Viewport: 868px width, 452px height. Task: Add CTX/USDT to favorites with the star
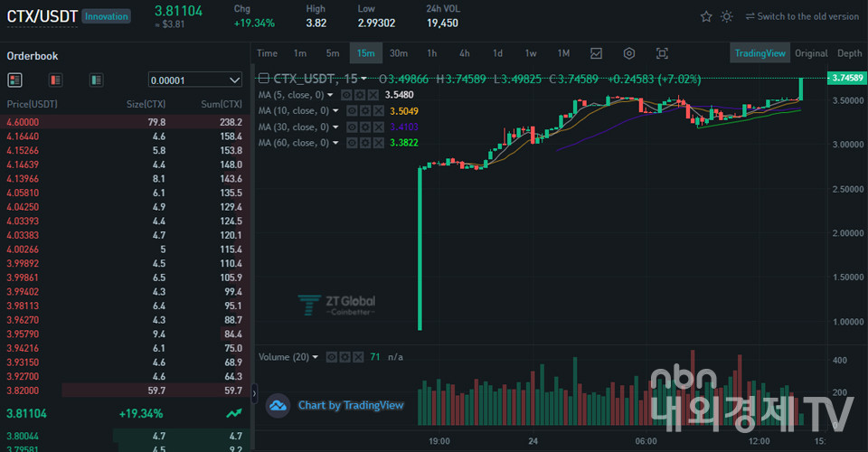coord(706,16)
